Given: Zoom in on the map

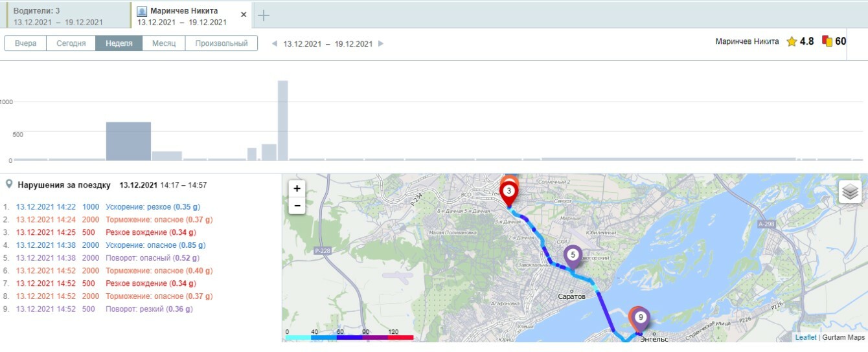Looking at the screenshot, I should pos(297,189).
